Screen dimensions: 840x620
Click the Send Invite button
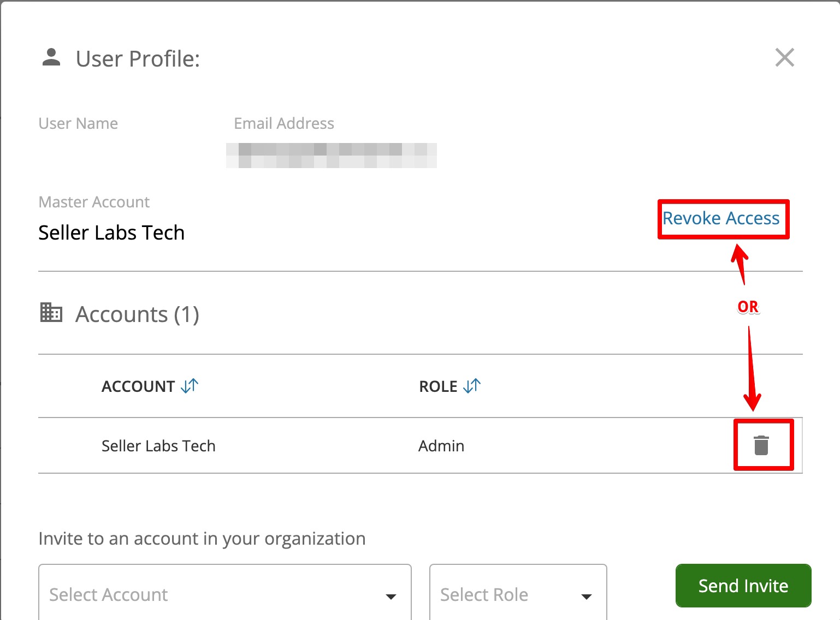743,586
